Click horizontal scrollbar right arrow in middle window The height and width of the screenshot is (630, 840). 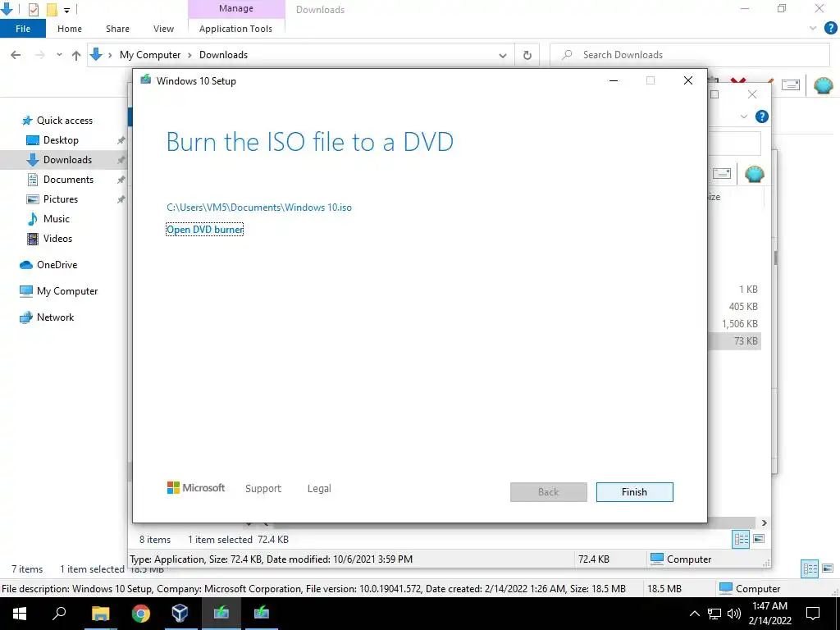click(x=764, y=523)
